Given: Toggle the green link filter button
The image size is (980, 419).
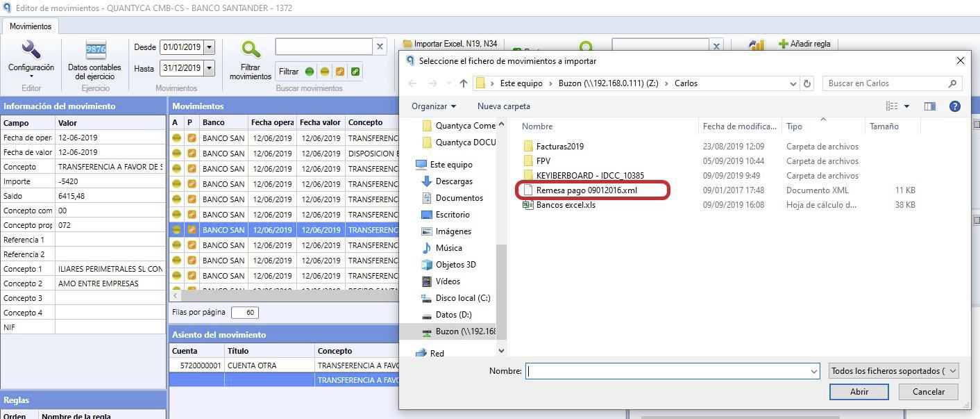Looking at the screenshot, I should point(355,72).
